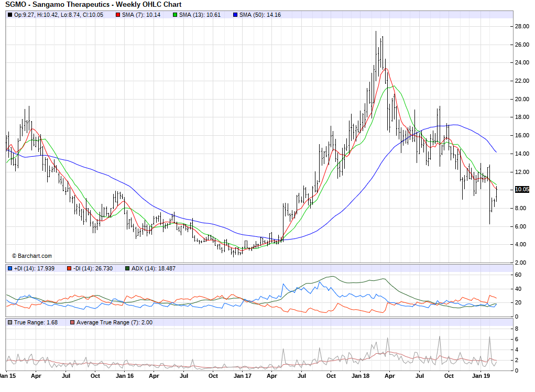Image resolution: width=535 pixels, height=392 pixels.
Task: Click the 24.00 price axis label
Action: 522,62
